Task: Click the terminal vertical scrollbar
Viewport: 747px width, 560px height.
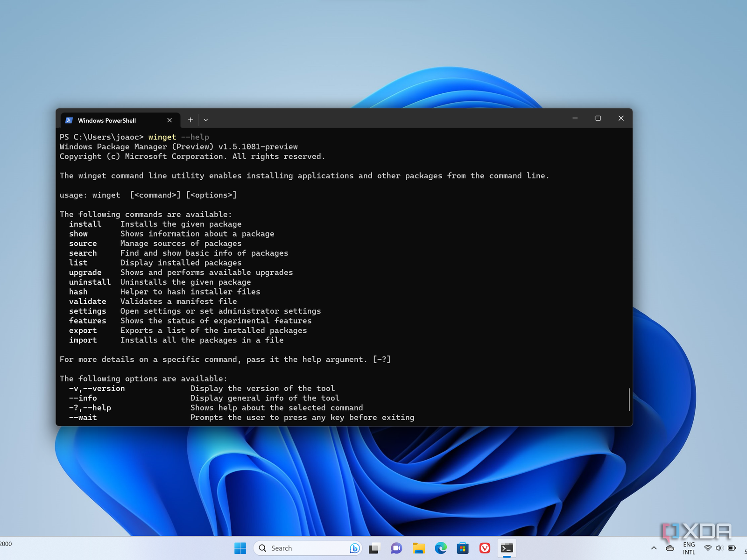Action: tap(629, 399)
